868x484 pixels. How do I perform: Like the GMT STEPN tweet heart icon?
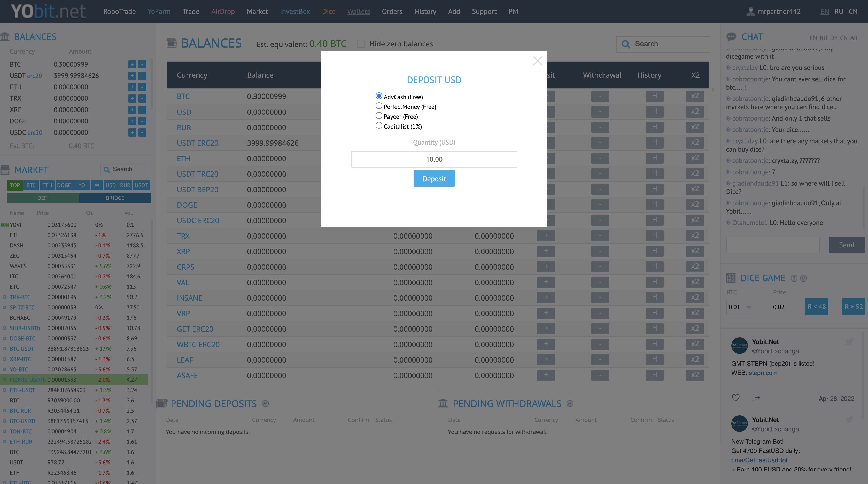tap(735, 398)
